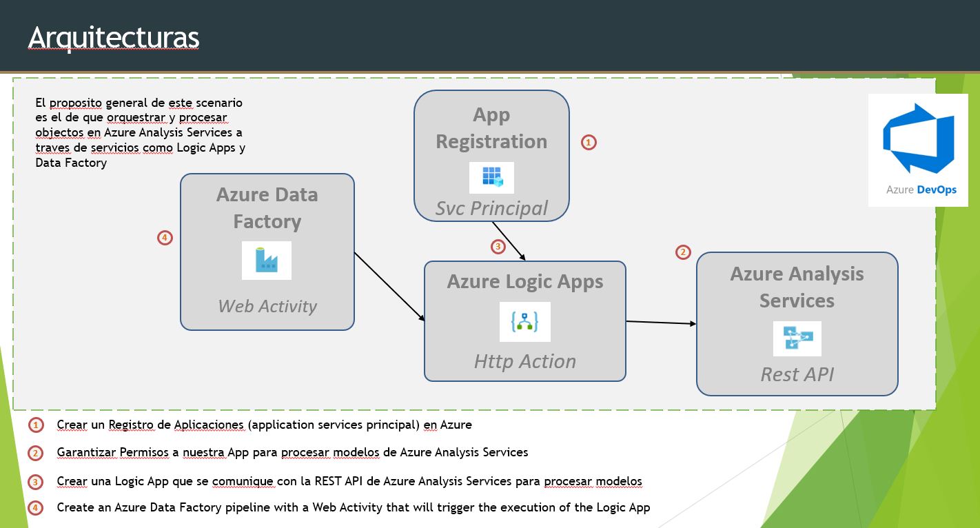The height and width of the screenshot is (528, 980).
Task: Select step 4 text about Data Factory pipeline
Action: [353, 507]
